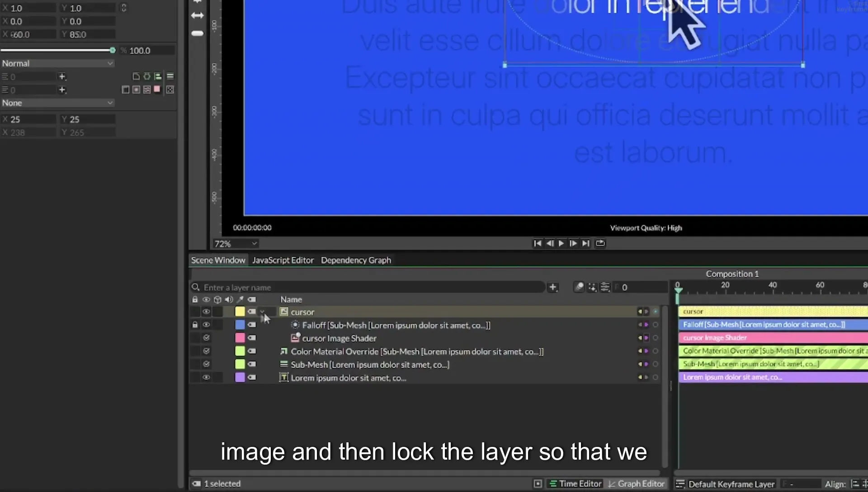Click the scale link proportions icon
This screenshot has width=868, height=492.
tap(123, 8)
